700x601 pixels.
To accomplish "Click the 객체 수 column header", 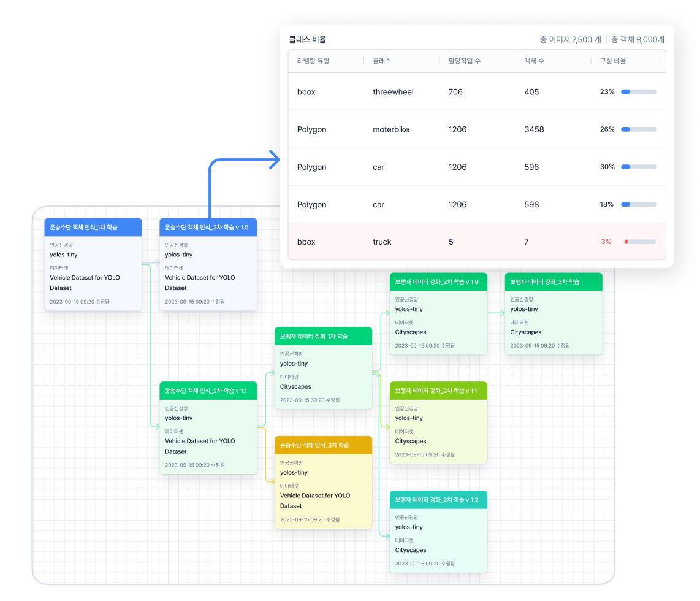I will click(534, 61).
